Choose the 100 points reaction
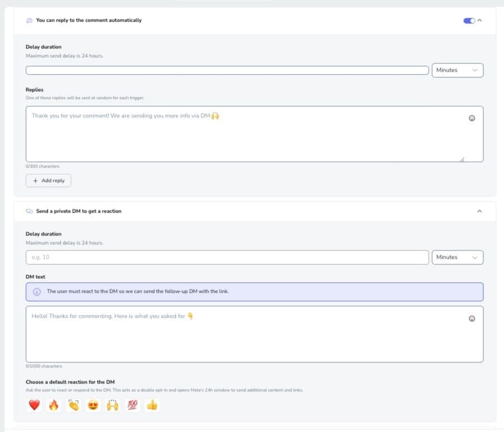This screenshot has height=432, width=504. (x=132, y=405)
